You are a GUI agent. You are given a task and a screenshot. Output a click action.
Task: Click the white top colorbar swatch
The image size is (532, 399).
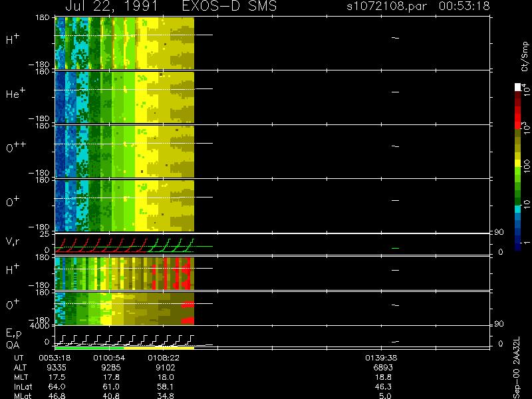click(x=518, y=87)
